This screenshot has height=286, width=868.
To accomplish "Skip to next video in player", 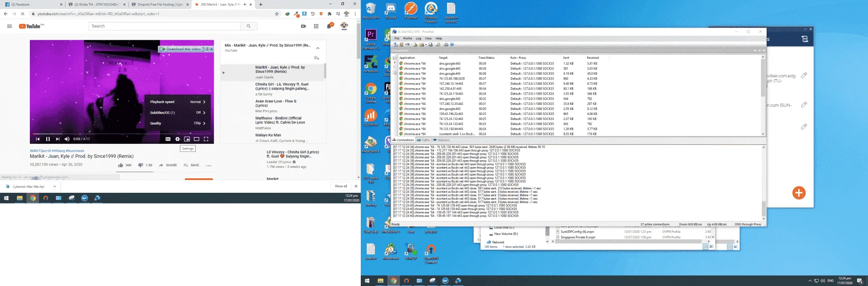I will pos(57,139).
